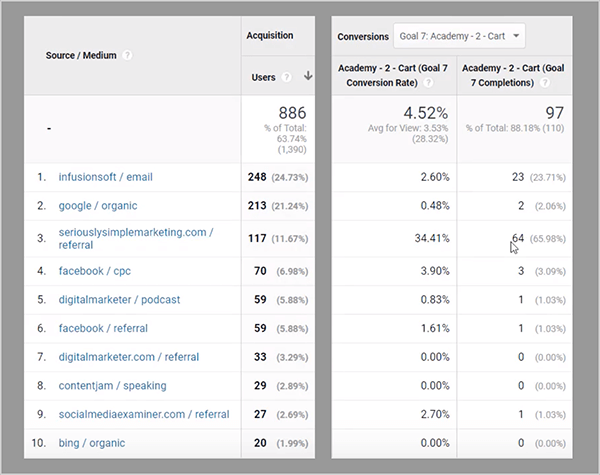The image size is (600, 475).
Task: Open the contentjam / speaking link
Action: [x=112, y=386]
